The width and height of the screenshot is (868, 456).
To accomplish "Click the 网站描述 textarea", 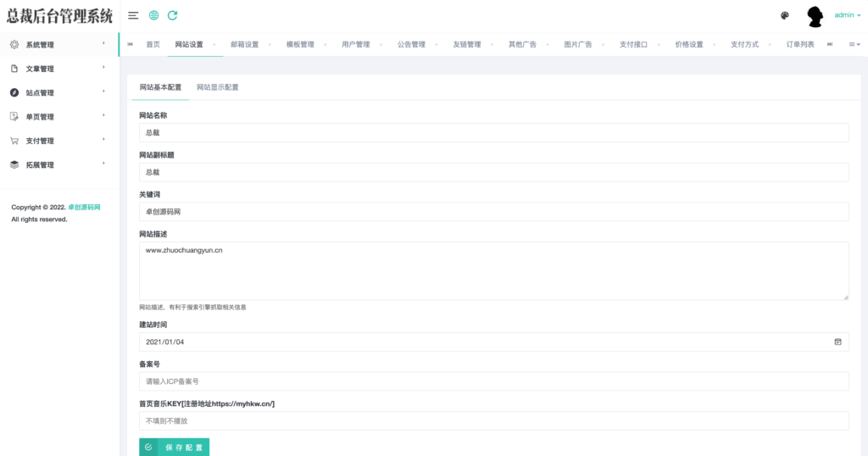I will tap(494, 271).
